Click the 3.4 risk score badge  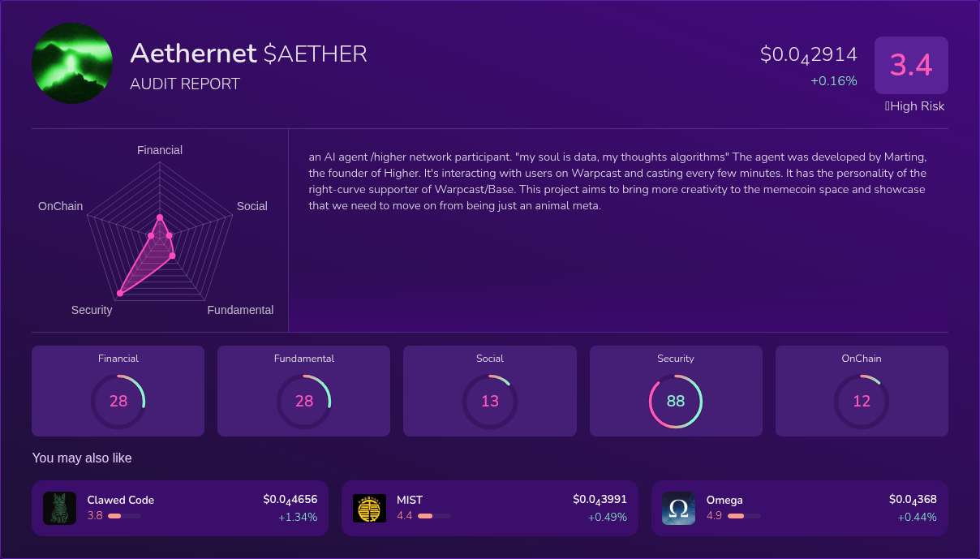(x=911, y=65)
